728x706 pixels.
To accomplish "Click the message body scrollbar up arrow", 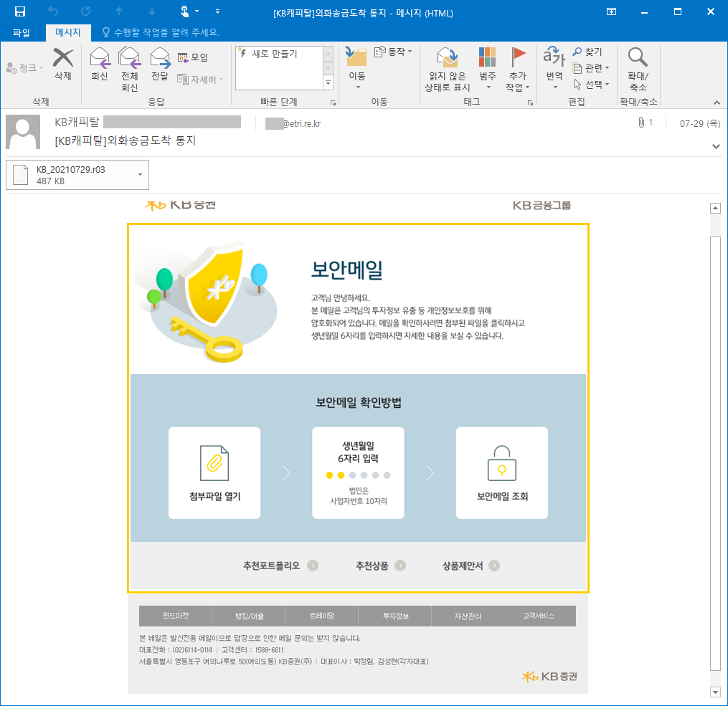I will pos(716,209).
